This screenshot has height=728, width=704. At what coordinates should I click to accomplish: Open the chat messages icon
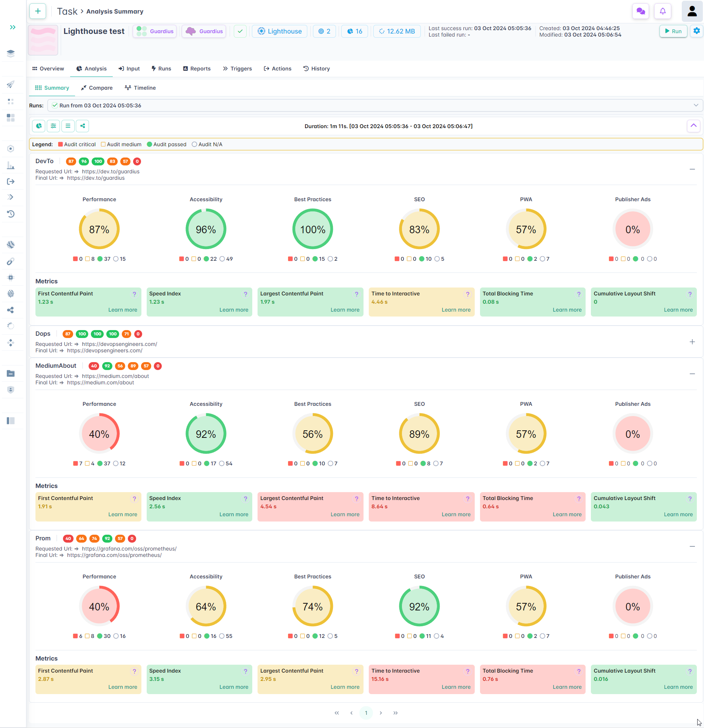click(640, 11)
